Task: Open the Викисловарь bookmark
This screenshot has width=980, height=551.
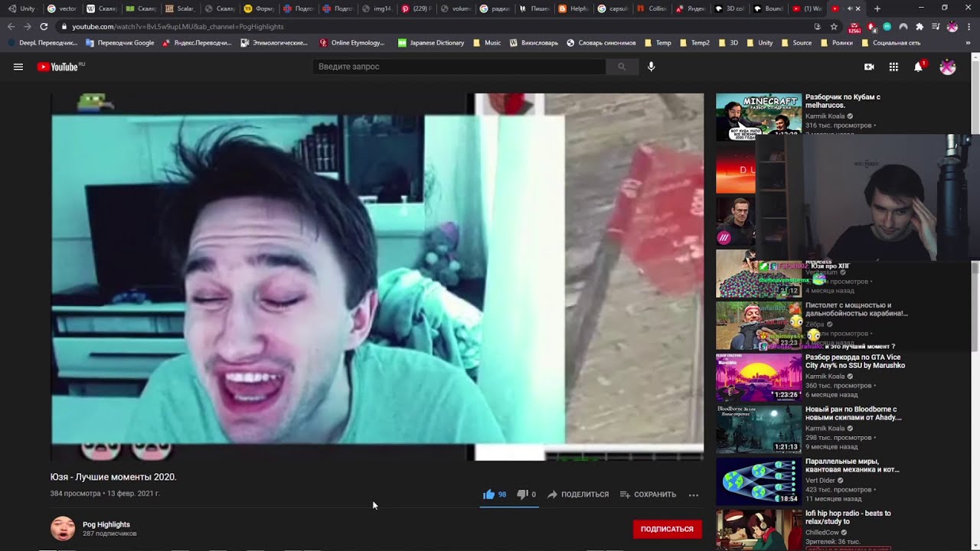Action: click(x=534, y=43)
